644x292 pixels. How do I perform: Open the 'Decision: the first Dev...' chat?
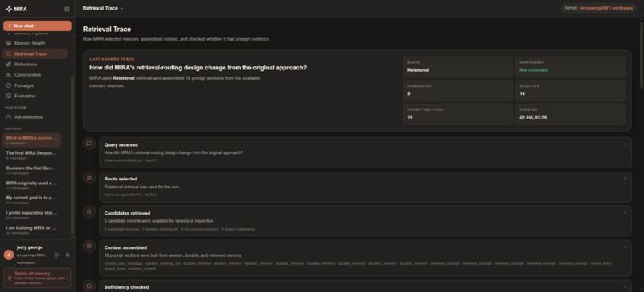32,170
